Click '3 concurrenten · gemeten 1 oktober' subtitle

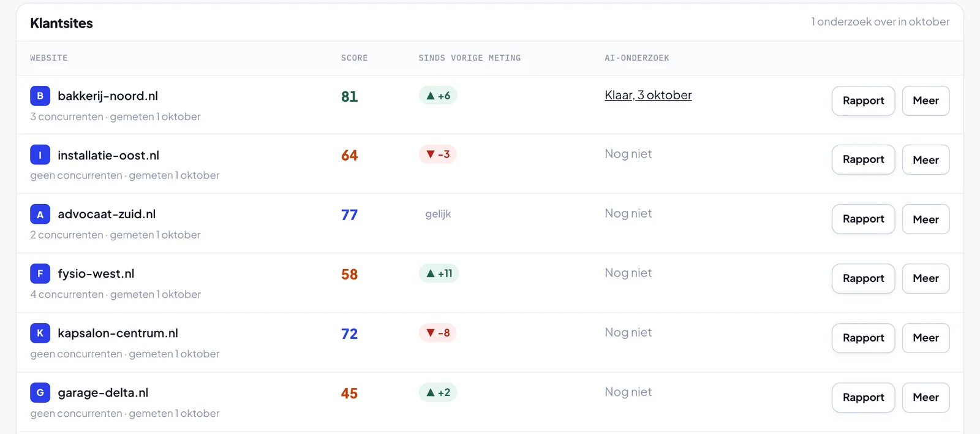[x=115, y=116]
